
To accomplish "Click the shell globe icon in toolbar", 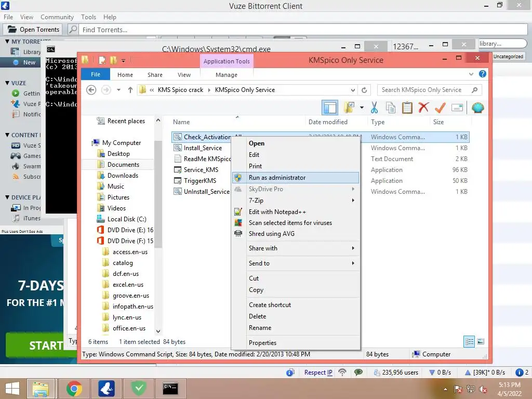I will (478, 108).
